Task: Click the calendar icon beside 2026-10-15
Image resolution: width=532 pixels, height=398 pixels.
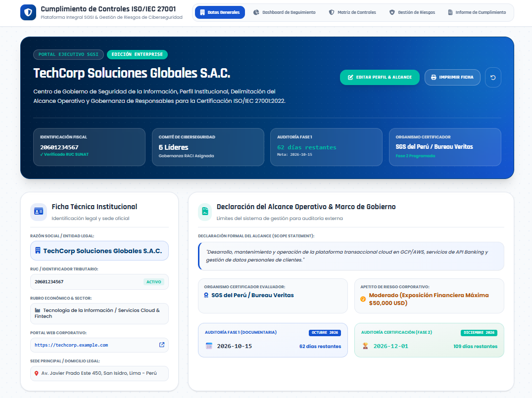Action: pos(209,346)
